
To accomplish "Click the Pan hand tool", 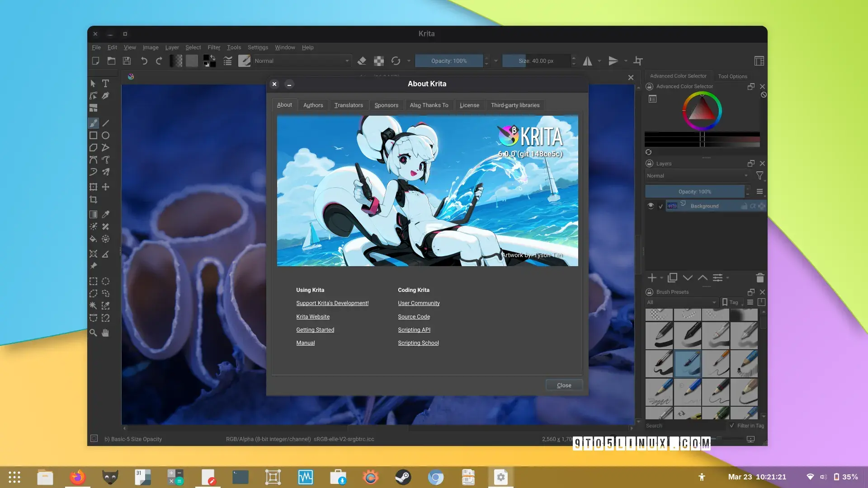I will click(105, 333).
